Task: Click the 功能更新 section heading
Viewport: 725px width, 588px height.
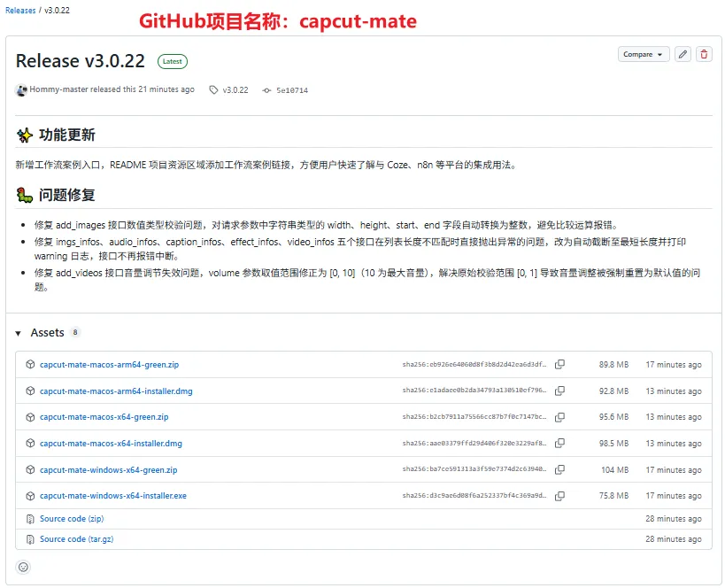Action: click(67, 135)
